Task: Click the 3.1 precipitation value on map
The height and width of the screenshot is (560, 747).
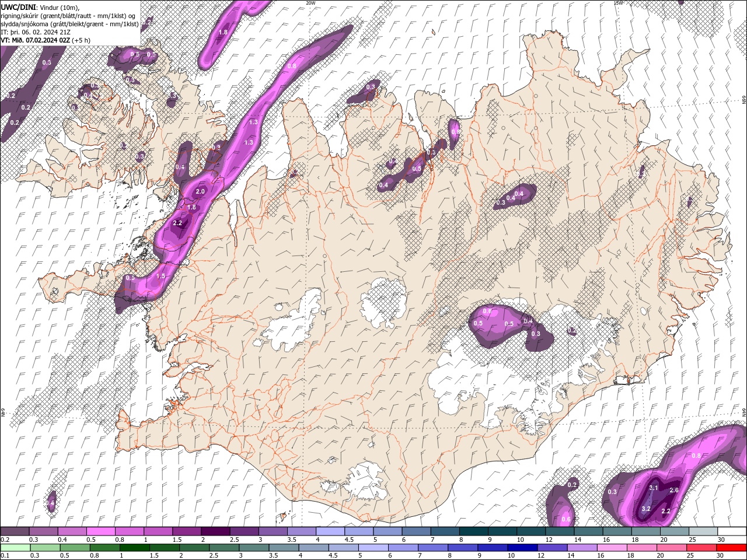Action: (654, 488)
